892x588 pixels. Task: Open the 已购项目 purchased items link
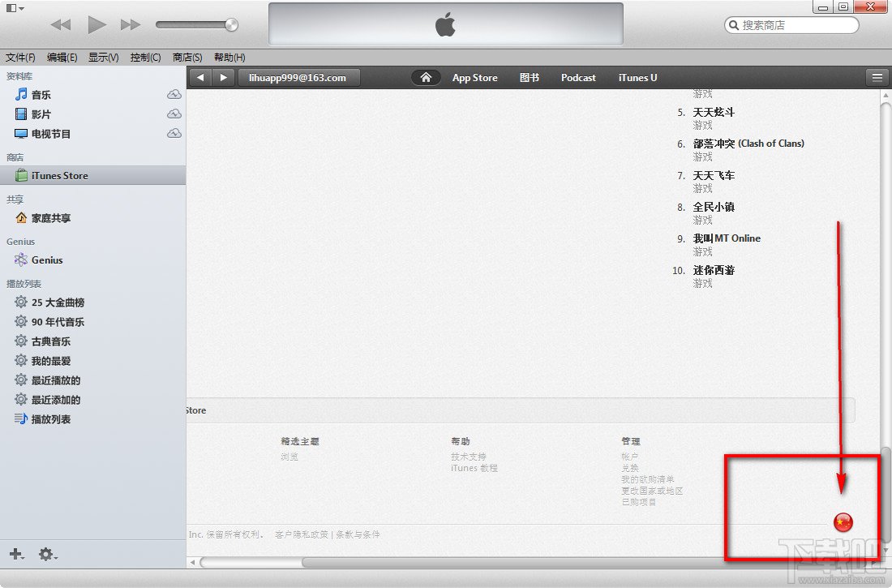tap(640, 502)
